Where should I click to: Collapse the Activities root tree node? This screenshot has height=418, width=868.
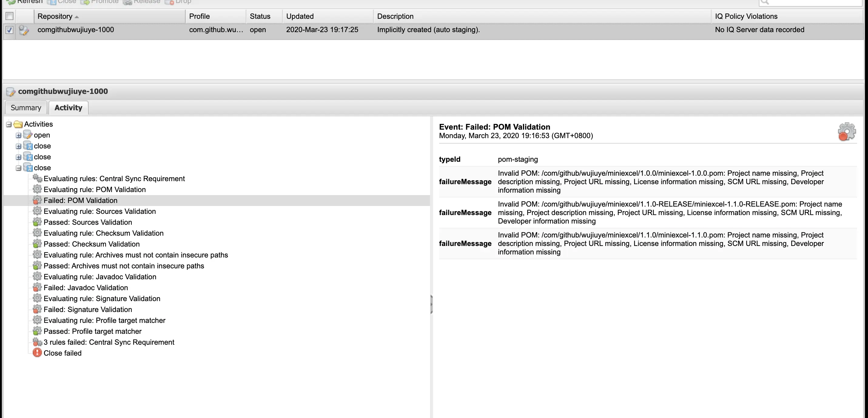(x=9, y=124)
